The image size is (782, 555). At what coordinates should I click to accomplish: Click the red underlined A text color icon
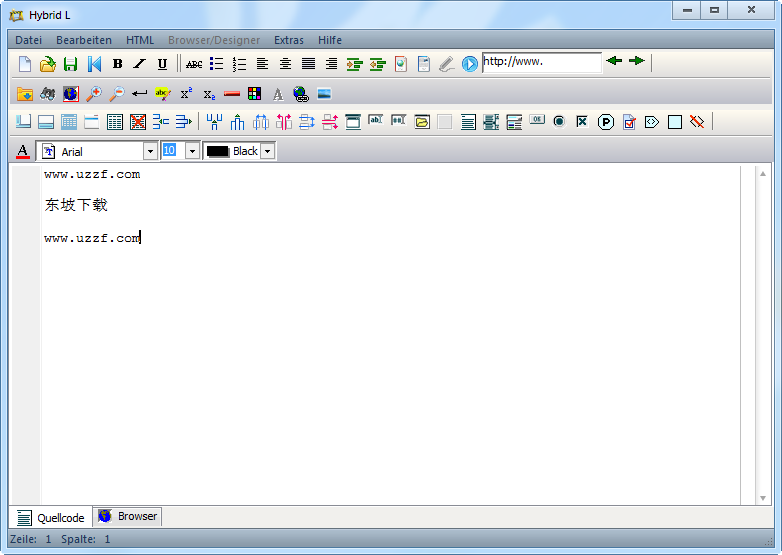pyautogui.click(x=22, y=151)
